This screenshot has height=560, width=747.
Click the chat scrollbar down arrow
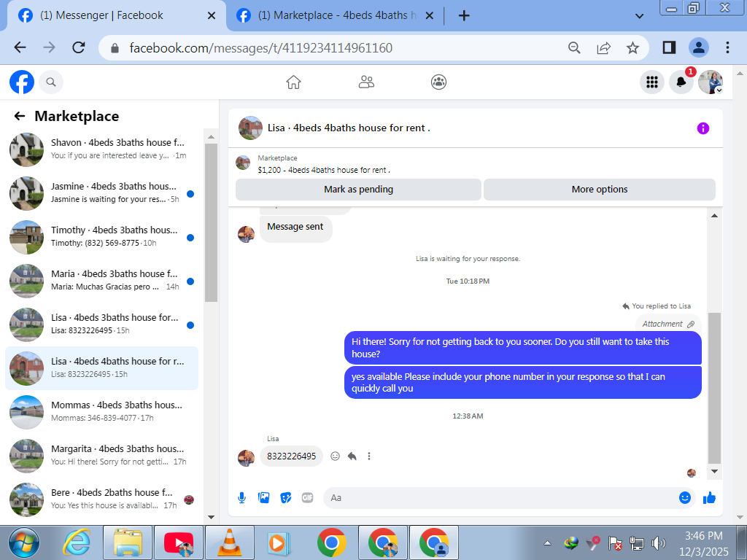[x=714, y=472]
